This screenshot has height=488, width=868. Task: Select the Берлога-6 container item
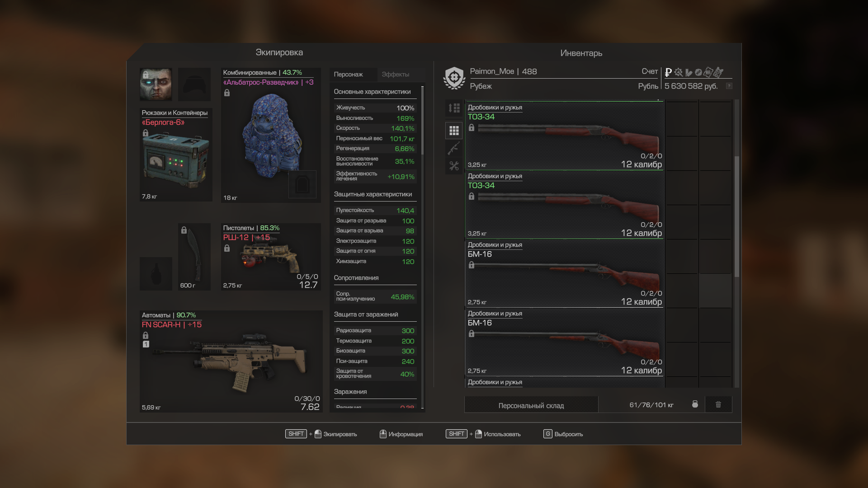click(176, 155)
